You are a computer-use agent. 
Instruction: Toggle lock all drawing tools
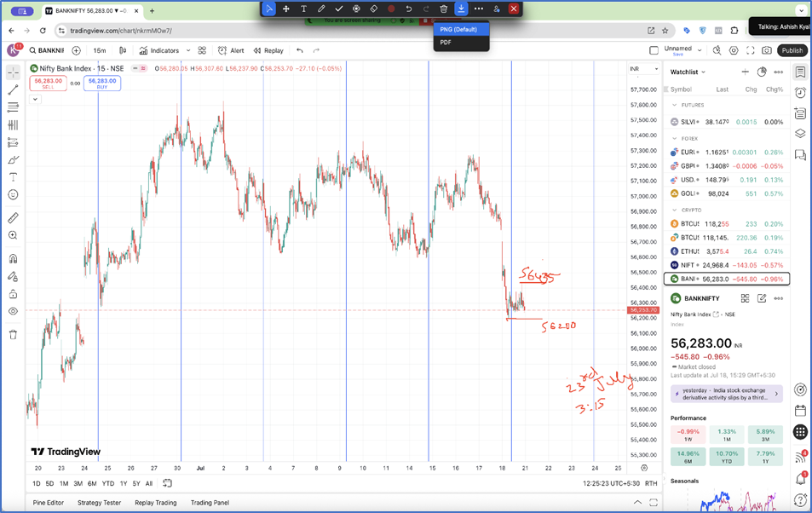click(x=13, y=294)
